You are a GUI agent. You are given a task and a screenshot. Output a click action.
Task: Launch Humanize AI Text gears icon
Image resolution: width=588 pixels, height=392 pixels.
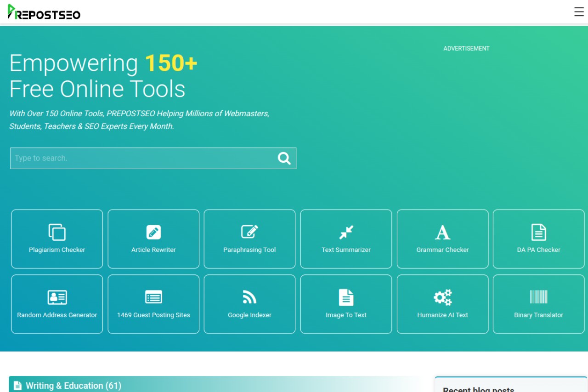tap(442, 297)
